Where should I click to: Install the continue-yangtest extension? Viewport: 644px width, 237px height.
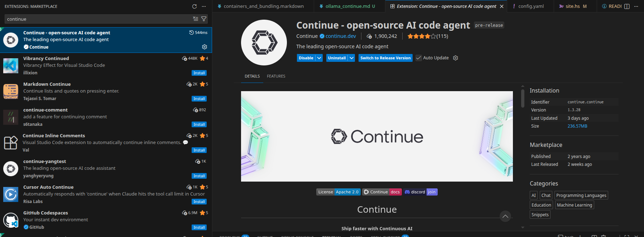199,176
